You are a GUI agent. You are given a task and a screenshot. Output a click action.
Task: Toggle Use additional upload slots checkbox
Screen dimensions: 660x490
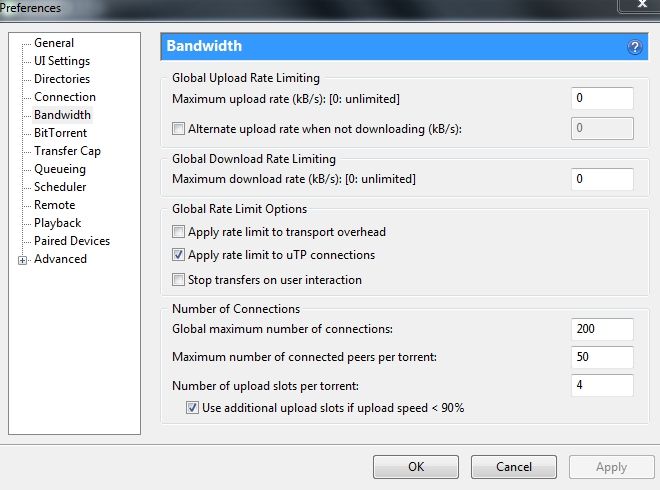pyautogui.click(x=193, y=408)
